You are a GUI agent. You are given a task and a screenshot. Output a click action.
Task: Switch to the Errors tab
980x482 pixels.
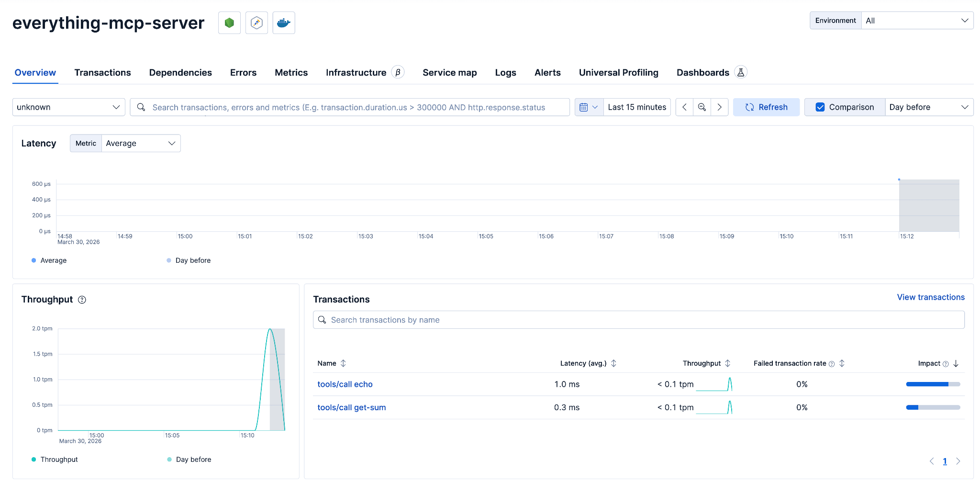click(x=243, y=73)
